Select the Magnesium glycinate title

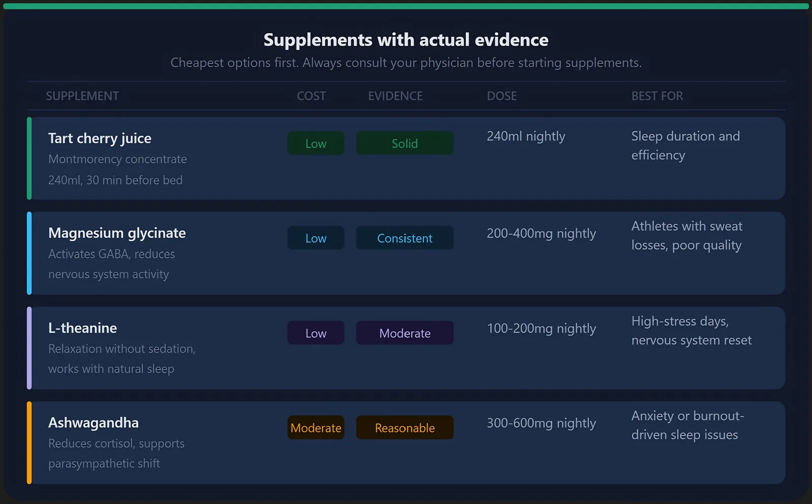click(x=117, y=233)
